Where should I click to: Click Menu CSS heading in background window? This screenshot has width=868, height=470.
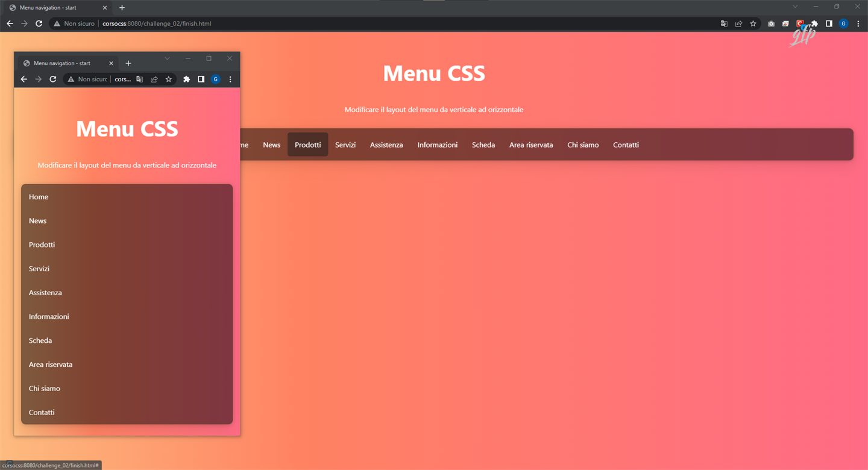coord(434,74)
